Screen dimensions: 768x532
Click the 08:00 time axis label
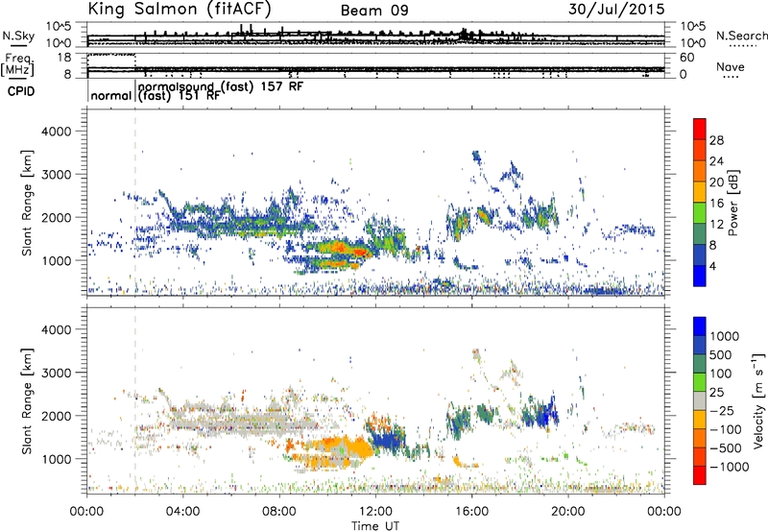pos(279,512)
